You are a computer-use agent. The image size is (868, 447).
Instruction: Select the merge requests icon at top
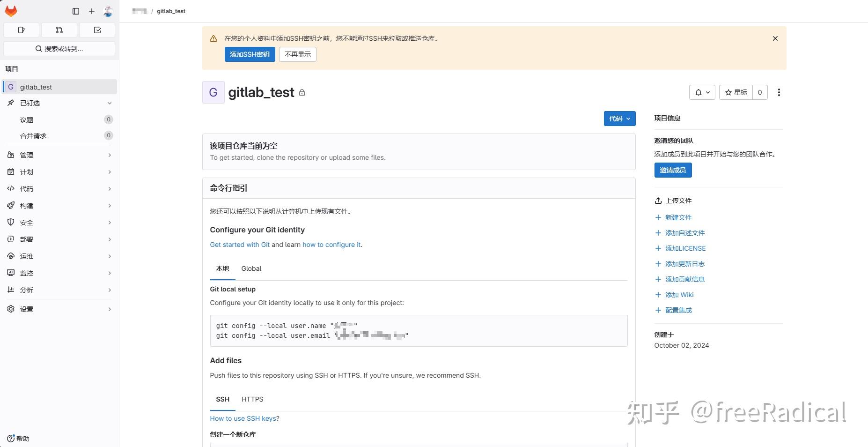pos(59,30)
